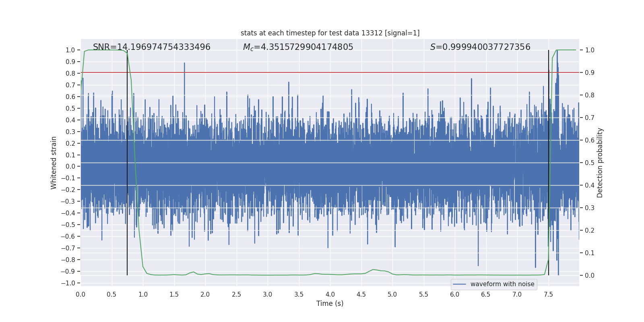644x322 pixels.
Task: Click the plot title mentioning test data 13312
Action: point(330,33)
